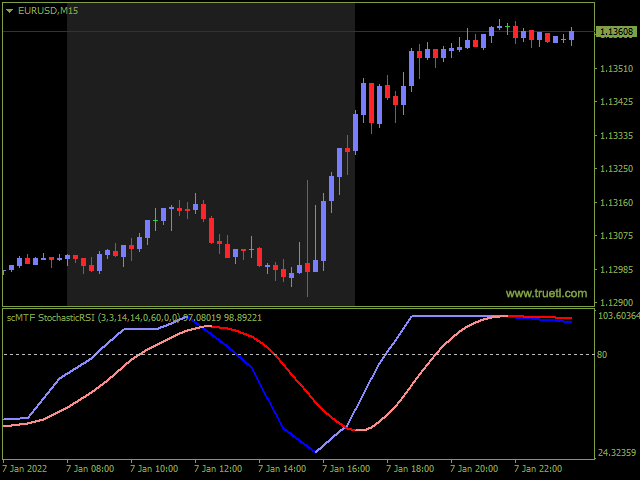Viewport: 640px width, 480px height.
Task: Click the scMTF StochasticRSI indicator label
Action: pyautogui.click(x=134, y=318)
